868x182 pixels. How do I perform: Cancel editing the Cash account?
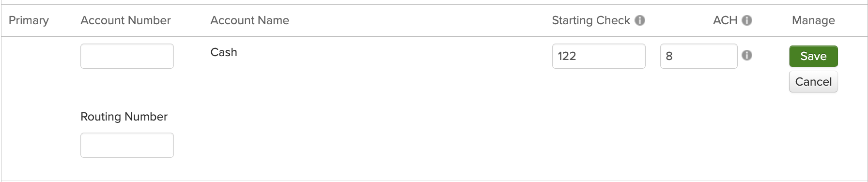pos(813,82)
